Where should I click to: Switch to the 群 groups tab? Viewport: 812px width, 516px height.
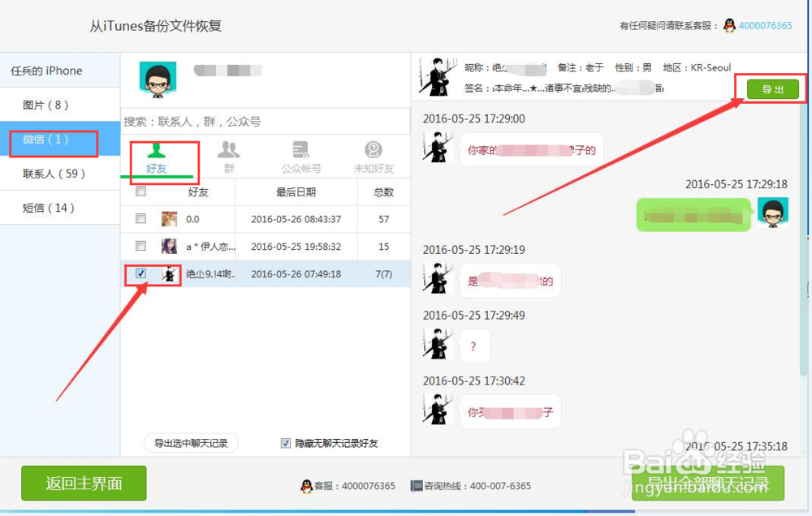click(228, 158)
